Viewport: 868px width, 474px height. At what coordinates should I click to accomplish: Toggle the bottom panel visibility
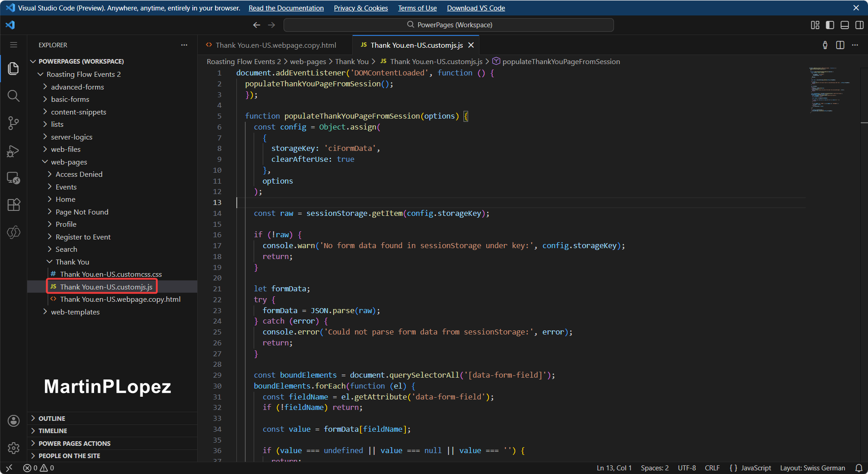[845, 25]
